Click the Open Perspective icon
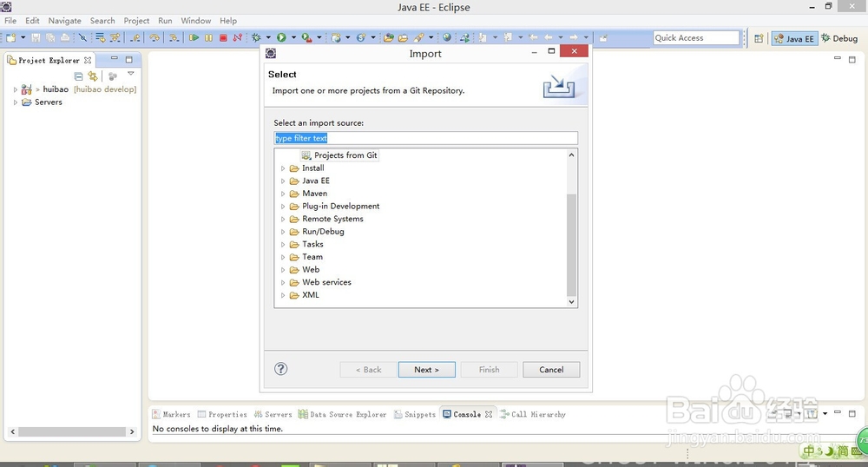Viewport: 868px width, 467px height. [759, 38]
